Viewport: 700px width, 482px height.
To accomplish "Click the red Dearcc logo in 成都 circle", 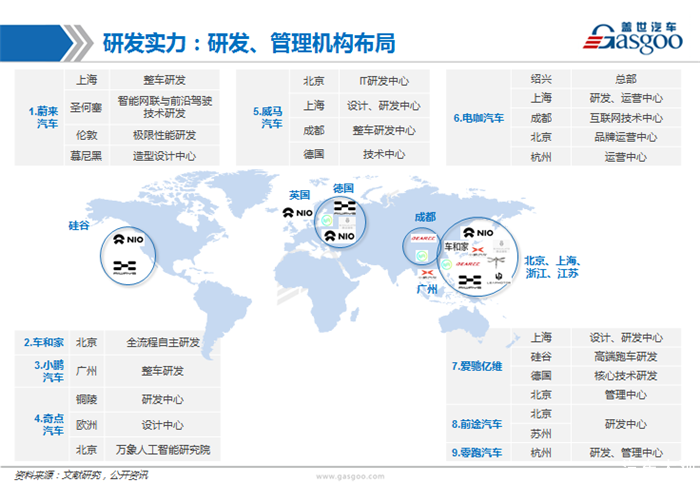I will click(x=422, y=239).
